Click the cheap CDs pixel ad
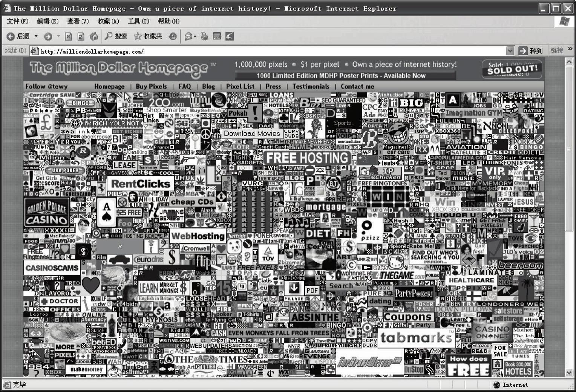Screen dimensions: 576x392 [192, 202]
